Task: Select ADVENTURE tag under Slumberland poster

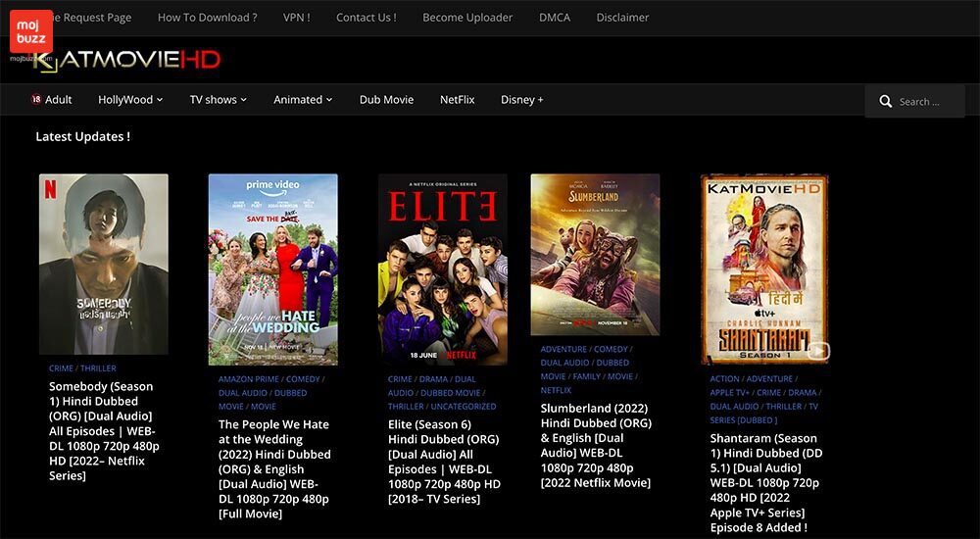Action: (x=563, y=349)
